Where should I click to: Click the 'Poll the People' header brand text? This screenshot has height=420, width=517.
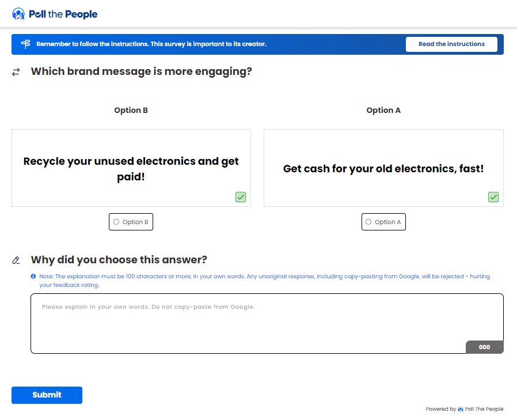click(63, 14)
